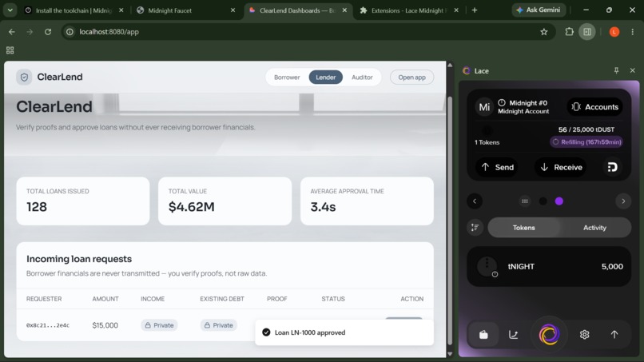The height and width of the screenshot is (362, 644).
Task: Click the central Lace logo button
Action: click(x=549, y=334)
